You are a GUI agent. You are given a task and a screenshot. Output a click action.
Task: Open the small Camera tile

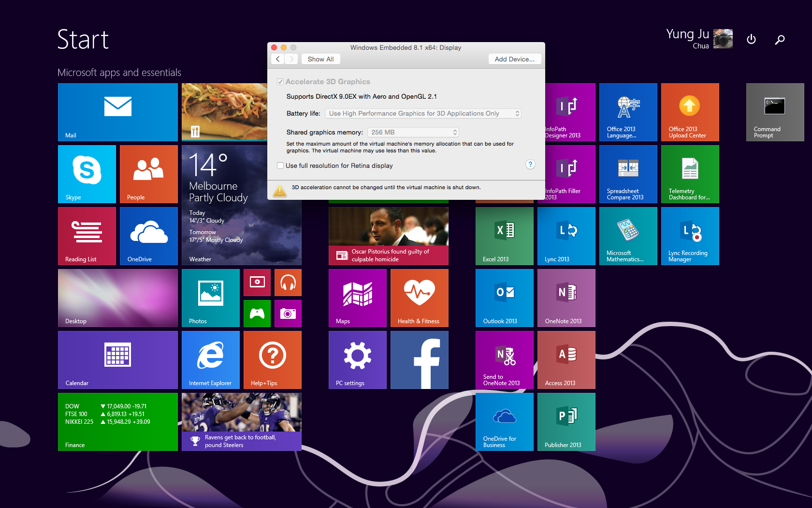coord(288,314)
